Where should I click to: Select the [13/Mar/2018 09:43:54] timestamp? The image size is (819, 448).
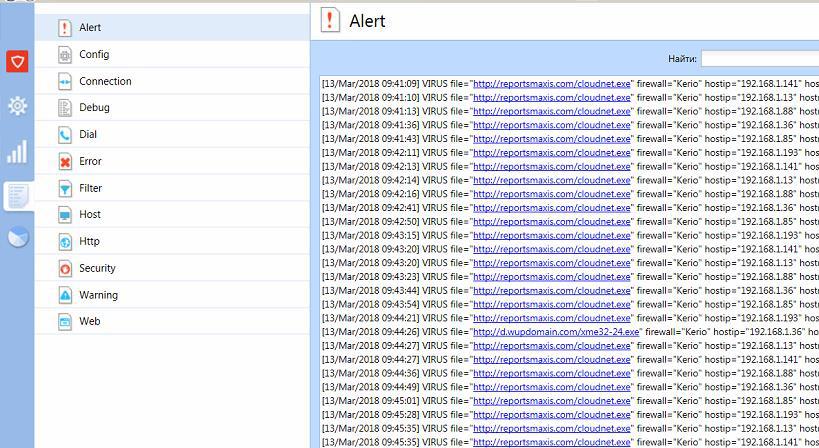[x=370, y=304]
